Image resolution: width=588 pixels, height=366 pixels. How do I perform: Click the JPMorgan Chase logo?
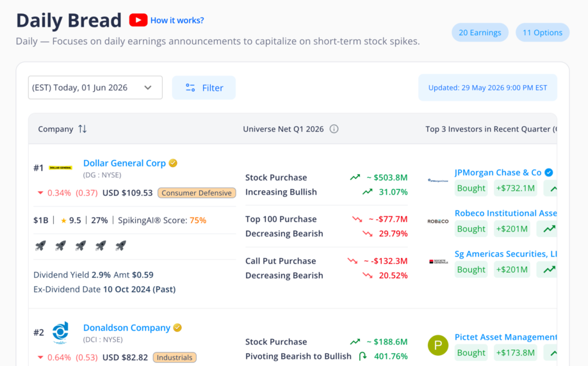click(x=438, y=180)
